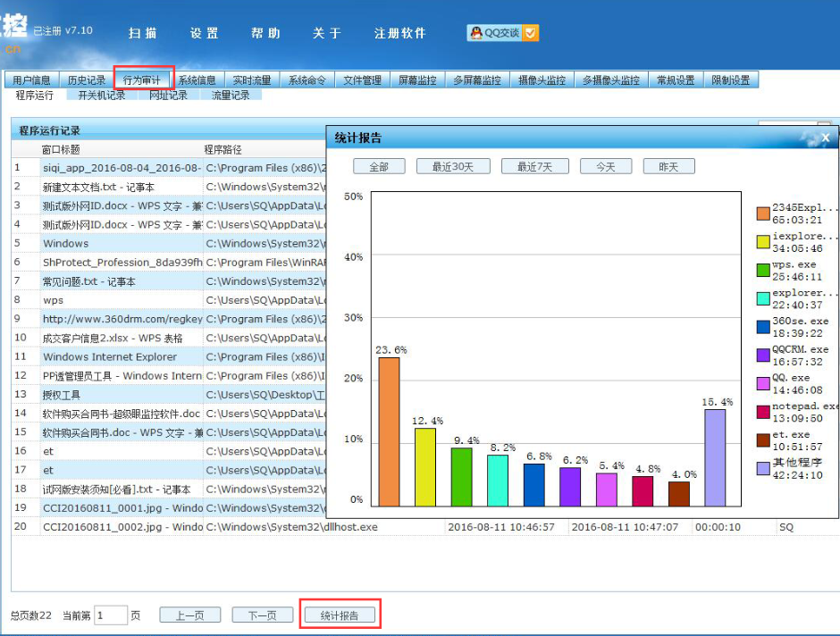Go to the 文件管理 tab

(x=363, y=80)
